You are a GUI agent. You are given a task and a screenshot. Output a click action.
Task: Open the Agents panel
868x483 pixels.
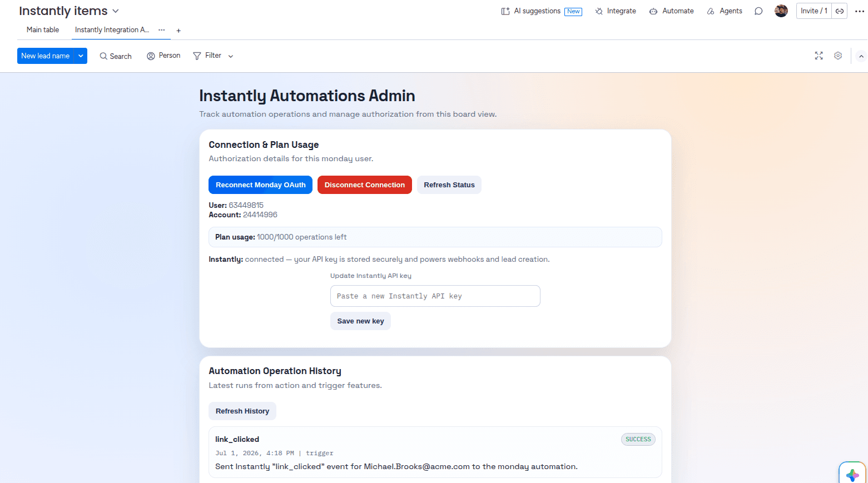pyautogui.click(x=725, y=11)
